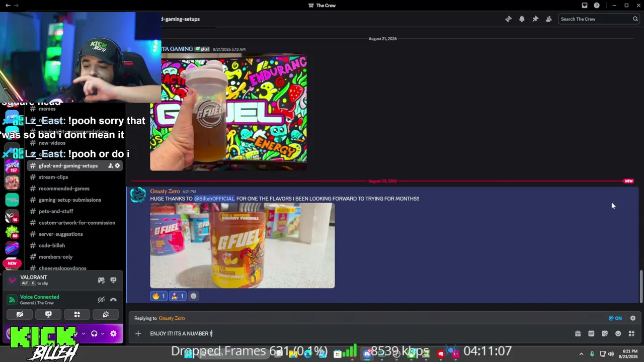The height and width of the screenshot is (362, 644).
Task: Toggle the @ ON mention ping
Action: click(x=615, y=318)
